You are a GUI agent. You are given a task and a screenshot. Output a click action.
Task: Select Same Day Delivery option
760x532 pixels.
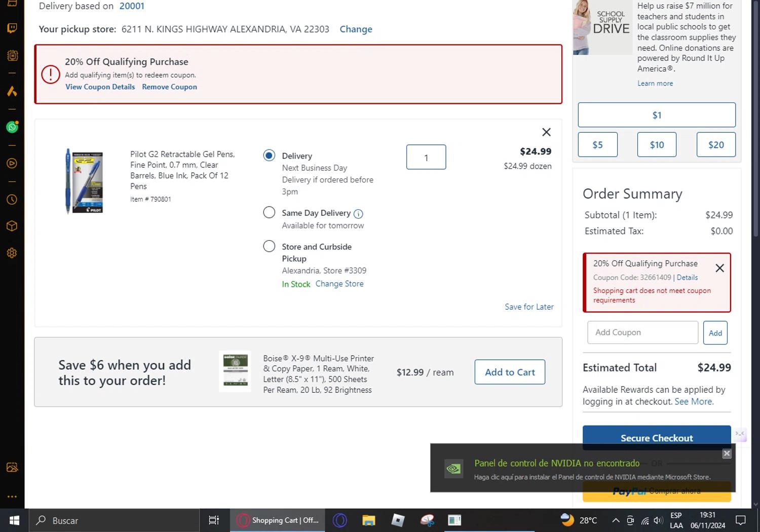click(x=269, y=212)
